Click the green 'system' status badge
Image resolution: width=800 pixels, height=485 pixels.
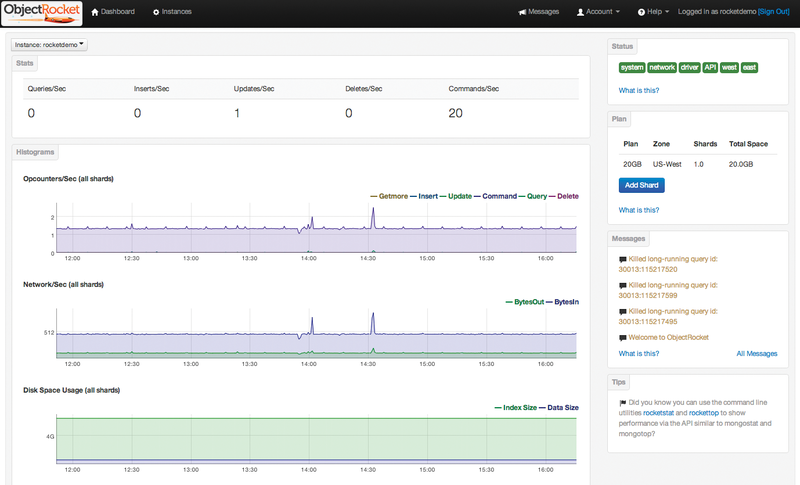pyautogui.click(x=631, y=67)
